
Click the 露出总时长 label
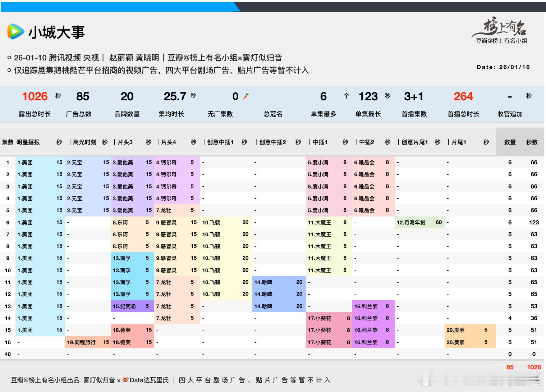click(x=35, y=114)
